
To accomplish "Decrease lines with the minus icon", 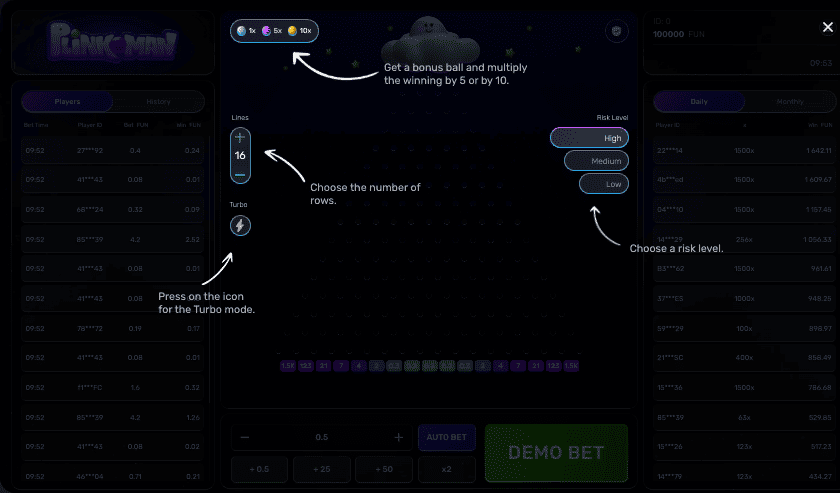I will click(240, 174).
